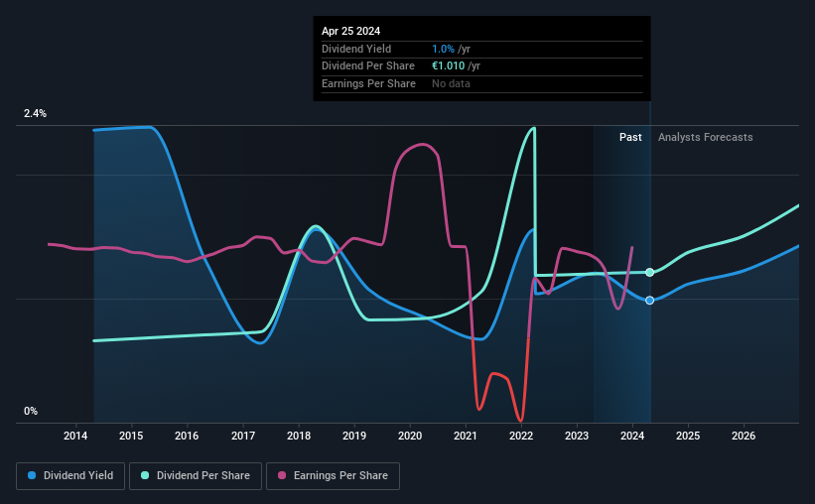Click the '€1.010' dividend per share value
The image size is (815, 504).
pyautogui.click(x=448, y=66)
